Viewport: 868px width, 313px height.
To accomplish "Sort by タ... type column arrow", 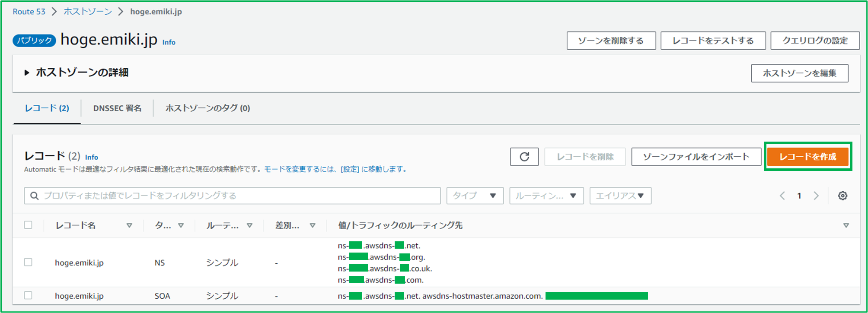I will (x=181, y=225).
